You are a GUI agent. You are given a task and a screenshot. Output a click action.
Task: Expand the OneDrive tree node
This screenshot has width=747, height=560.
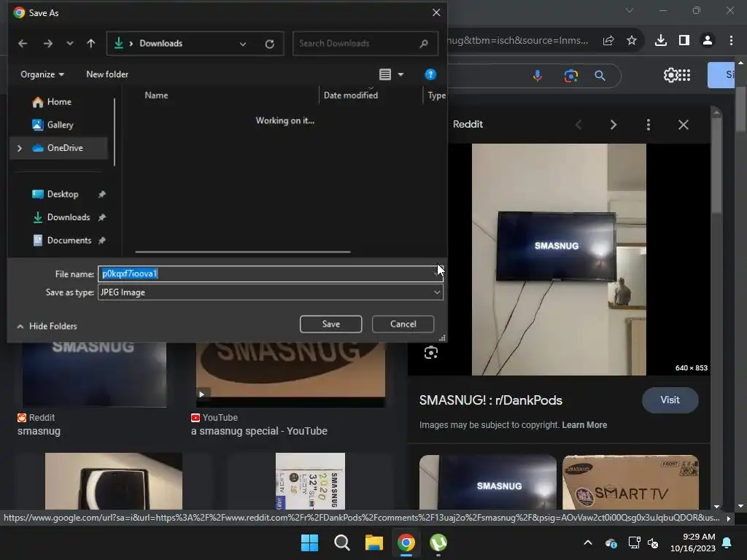click(x=20, y=148)
